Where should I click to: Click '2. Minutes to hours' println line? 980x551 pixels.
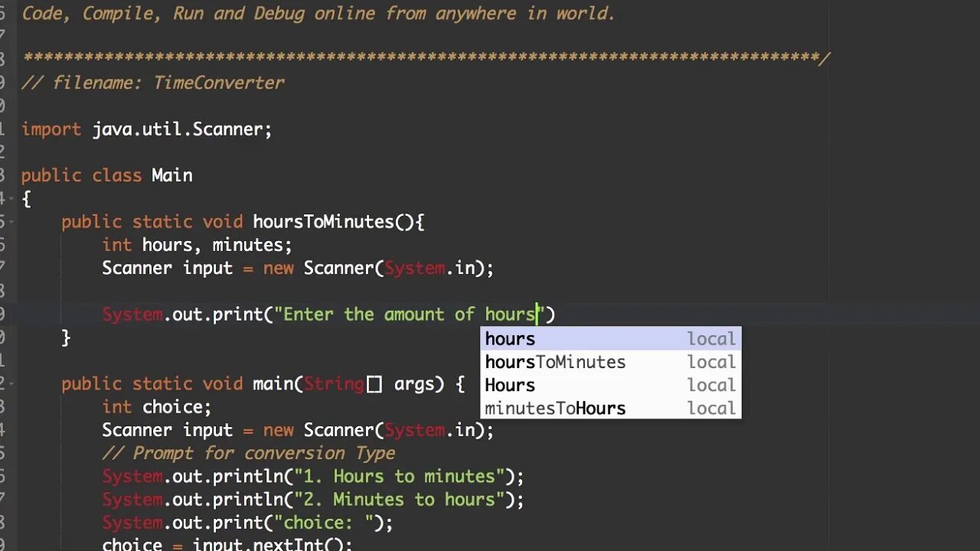click(x=312, y=500)
